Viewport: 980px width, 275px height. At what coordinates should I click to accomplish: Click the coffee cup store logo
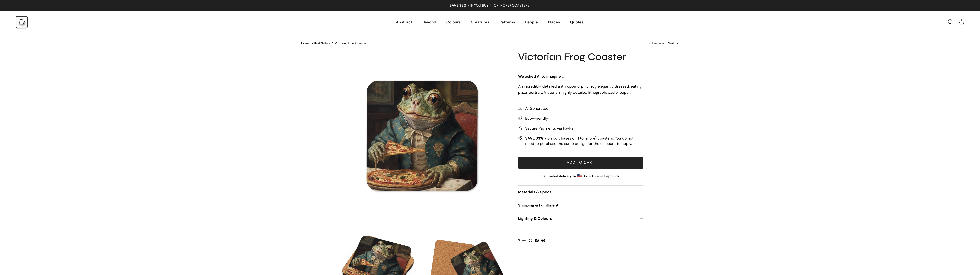22,22
